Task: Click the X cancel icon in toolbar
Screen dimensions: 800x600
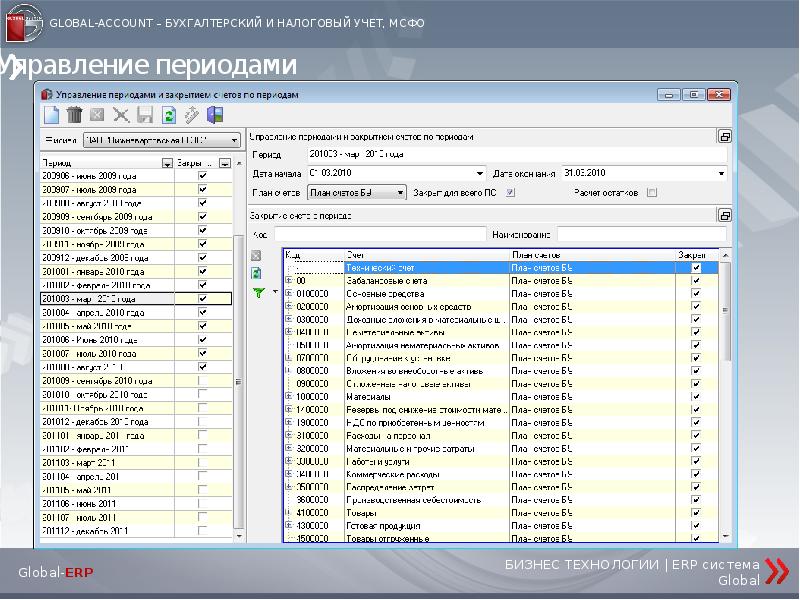Action: coord(121,115)
